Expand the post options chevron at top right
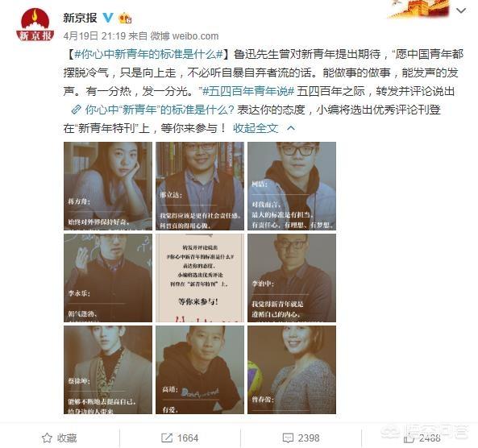This screenshot has width=478, height=448. [461, 10]
